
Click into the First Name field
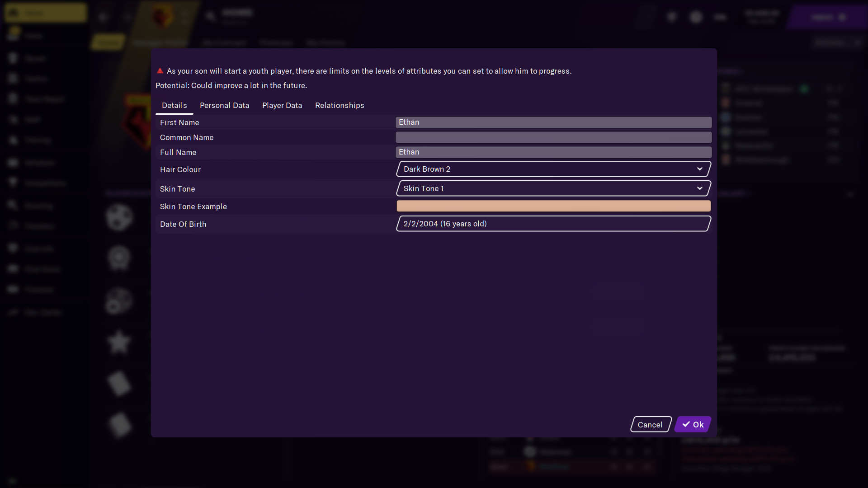(x=553, y=122)
